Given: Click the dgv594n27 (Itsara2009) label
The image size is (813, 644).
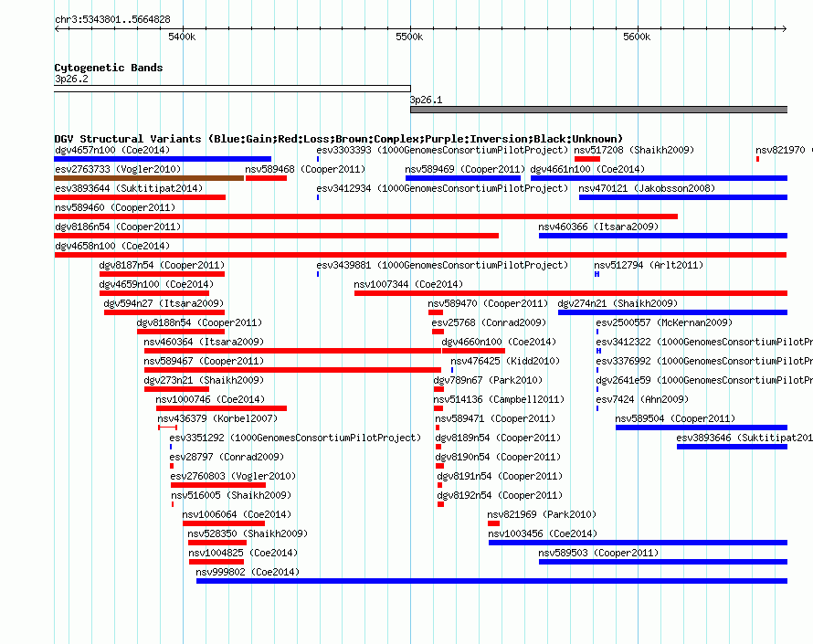Looking at the screenshot, I should (x=164, y=304).
